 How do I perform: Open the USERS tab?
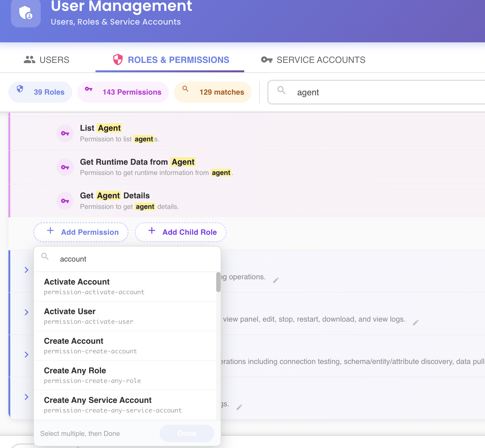47,60
